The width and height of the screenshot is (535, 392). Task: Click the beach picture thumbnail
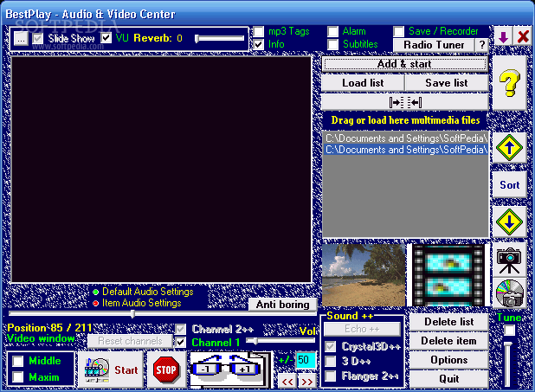coord(364,275)
